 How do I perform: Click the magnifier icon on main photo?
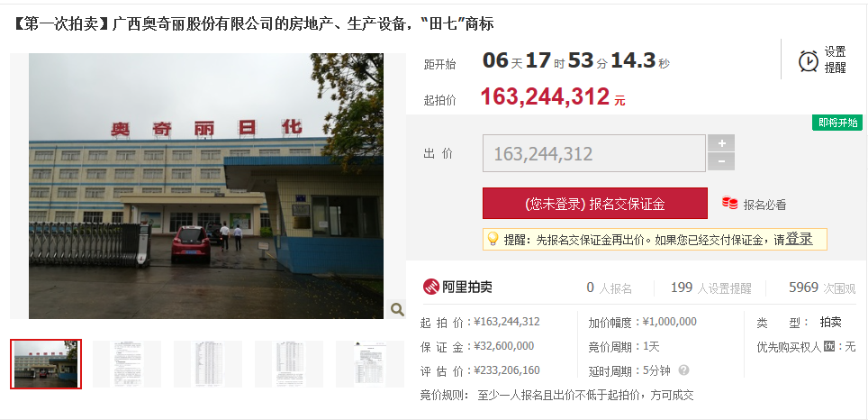(397, 309)
